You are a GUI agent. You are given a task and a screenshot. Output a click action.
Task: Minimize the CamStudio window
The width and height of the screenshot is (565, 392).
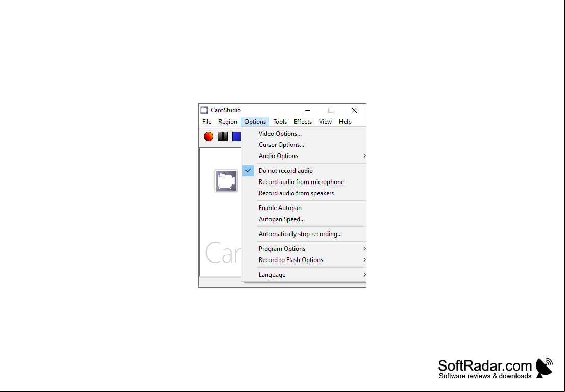point(308,110)
